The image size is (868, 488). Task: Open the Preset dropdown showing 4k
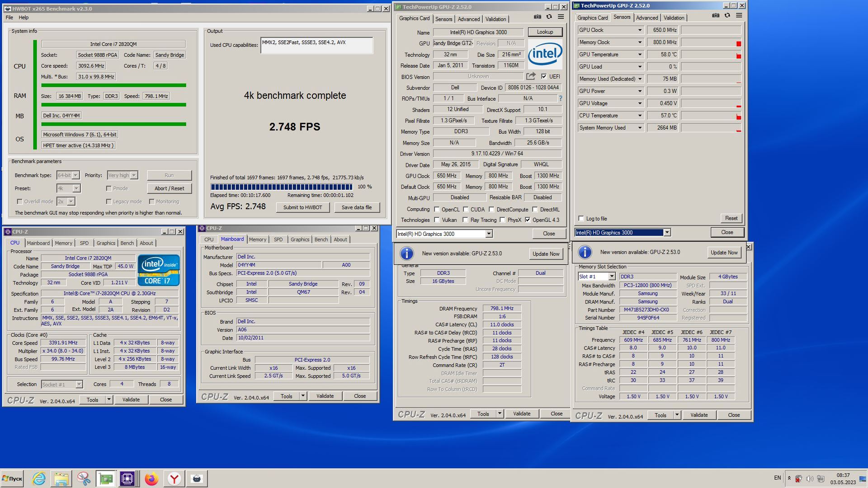(76, 188)
